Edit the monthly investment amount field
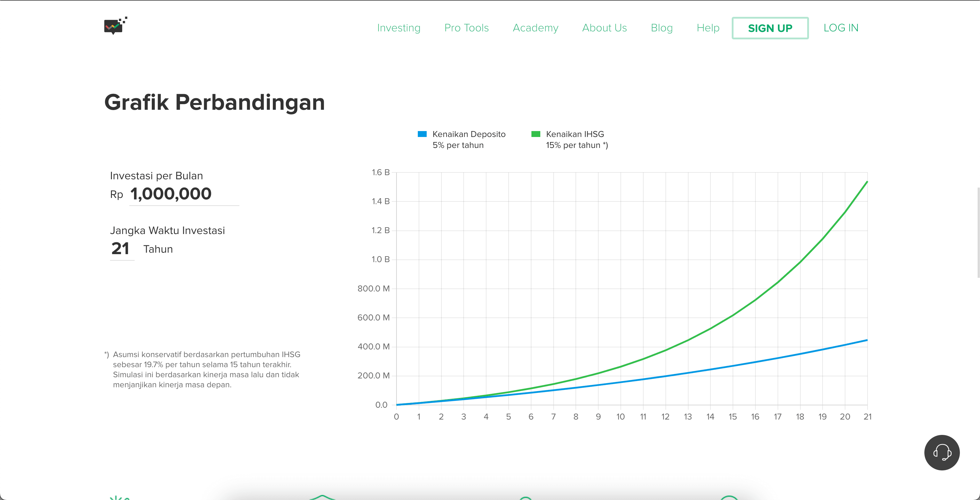This screenshot has width=980, height=500. 184,194
